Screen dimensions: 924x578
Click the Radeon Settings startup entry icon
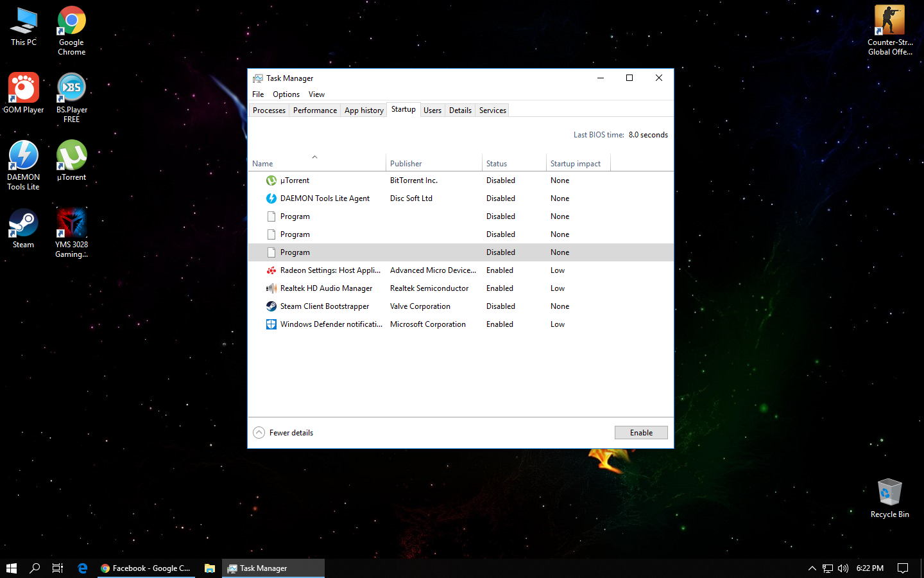coord(271,270)
